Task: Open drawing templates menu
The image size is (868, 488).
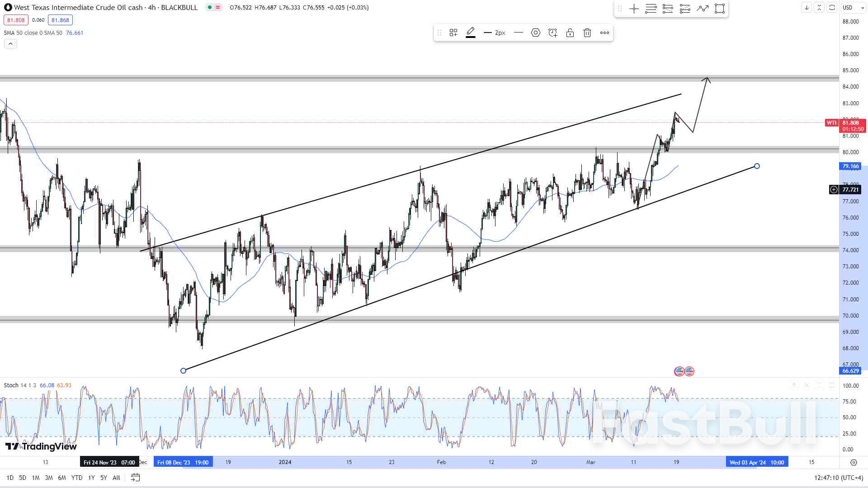Action: 453,33
